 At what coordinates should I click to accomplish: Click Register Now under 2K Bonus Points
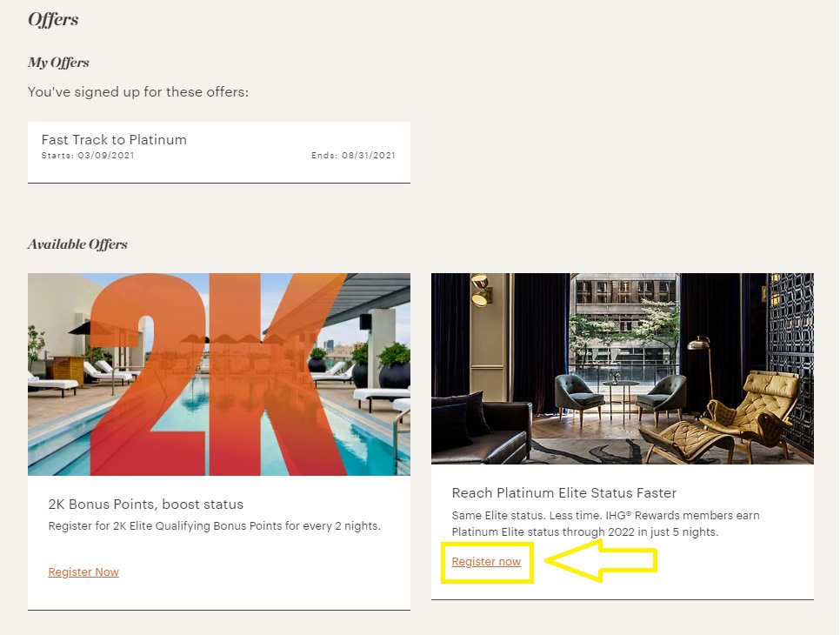click(83, 571)
